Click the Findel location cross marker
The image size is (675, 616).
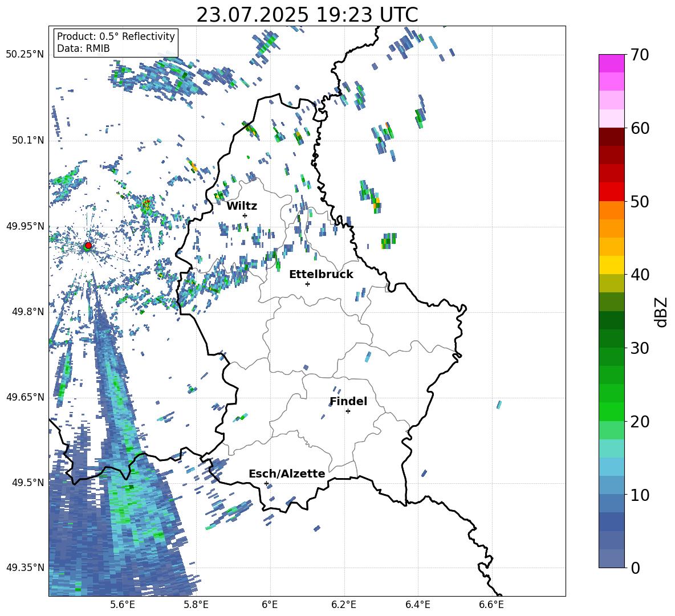point(348,411)
